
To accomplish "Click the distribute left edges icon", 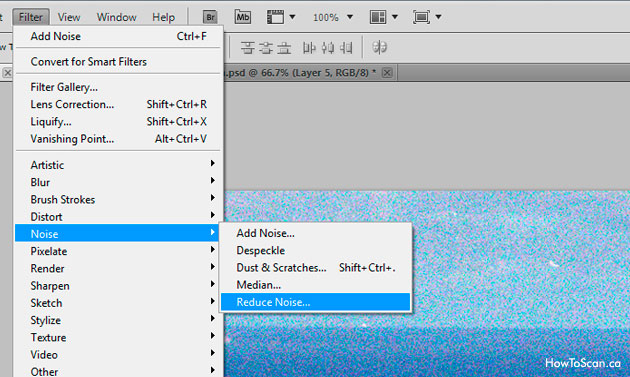I will click(x=309, y=48).
